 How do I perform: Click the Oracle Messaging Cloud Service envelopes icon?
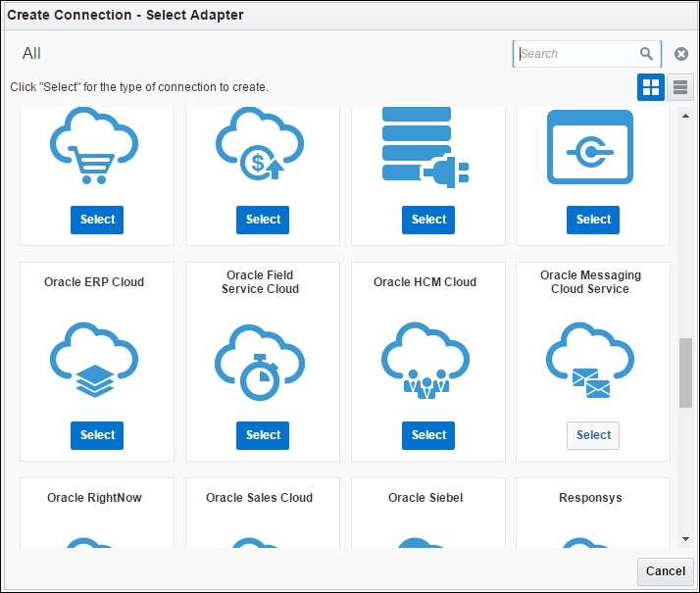click(x=590, y=360)
